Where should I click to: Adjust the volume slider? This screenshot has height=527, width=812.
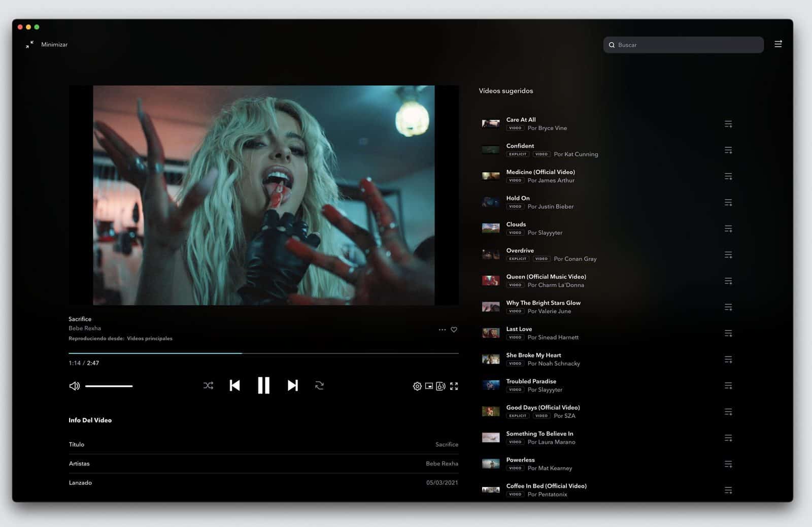tap(109, 386)
